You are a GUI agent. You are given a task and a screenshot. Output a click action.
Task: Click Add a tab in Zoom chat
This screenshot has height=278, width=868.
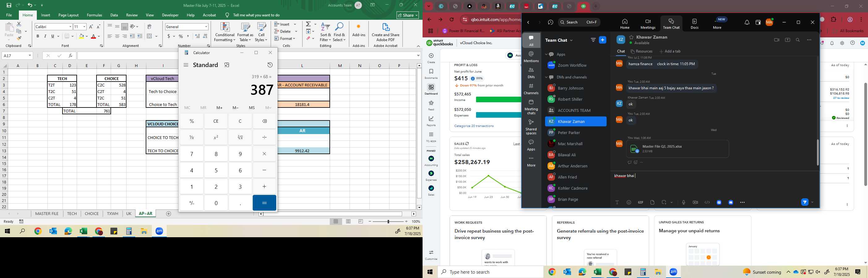(x=670, y=52)
